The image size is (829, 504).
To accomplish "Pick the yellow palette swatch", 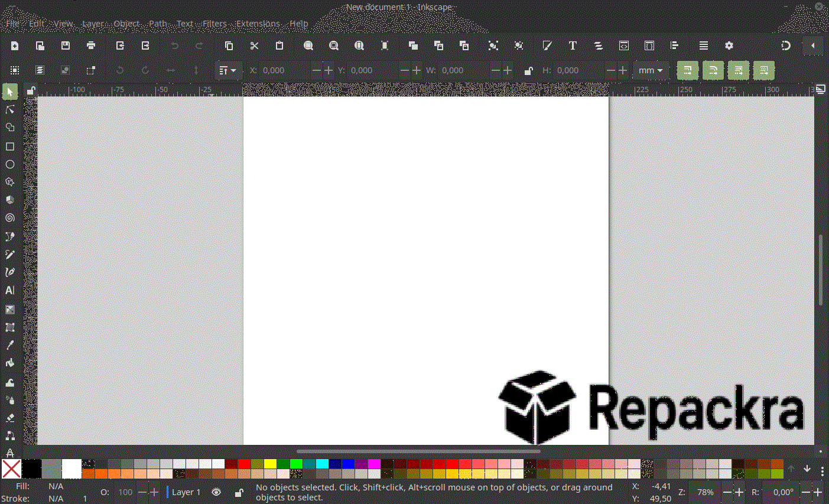I will (x=271, y=464).
